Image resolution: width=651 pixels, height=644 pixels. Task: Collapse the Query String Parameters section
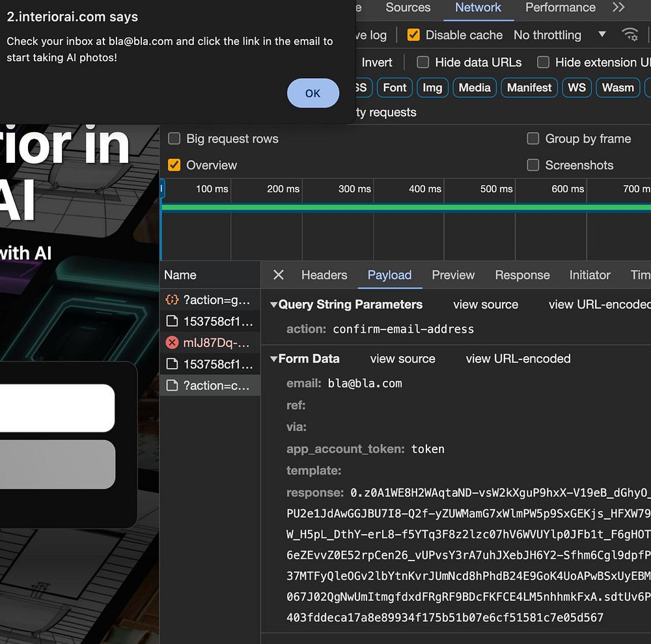coord(273,305)
